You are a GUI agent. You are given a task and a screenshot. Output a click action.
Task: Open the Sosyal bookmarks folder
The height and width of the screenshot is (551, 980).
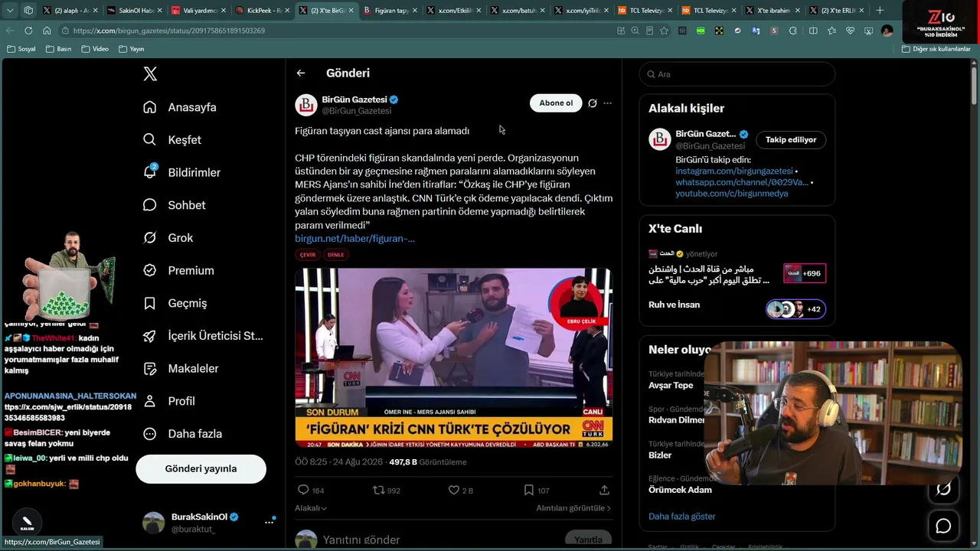pos(21,49)
